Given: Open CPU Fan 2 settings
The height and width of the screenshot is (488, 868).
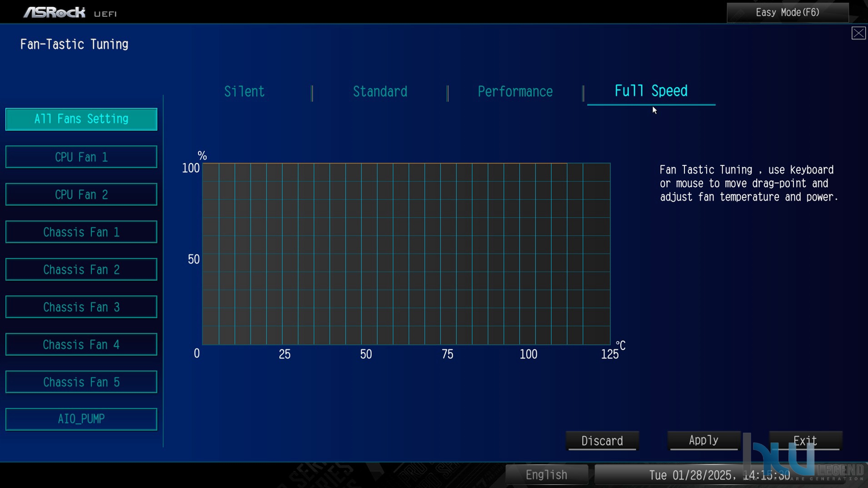Looking at the screenshot, I should (x=81, y=195).
